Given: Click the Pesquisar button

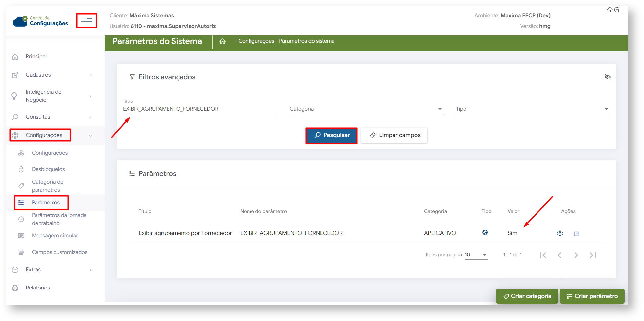Looking at the screenshot, I should (x=331, y=135).
